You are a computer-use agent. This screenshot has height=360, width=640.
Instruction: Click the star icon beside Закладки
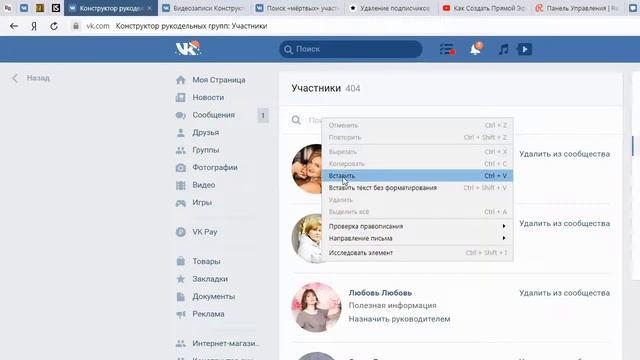181,279
